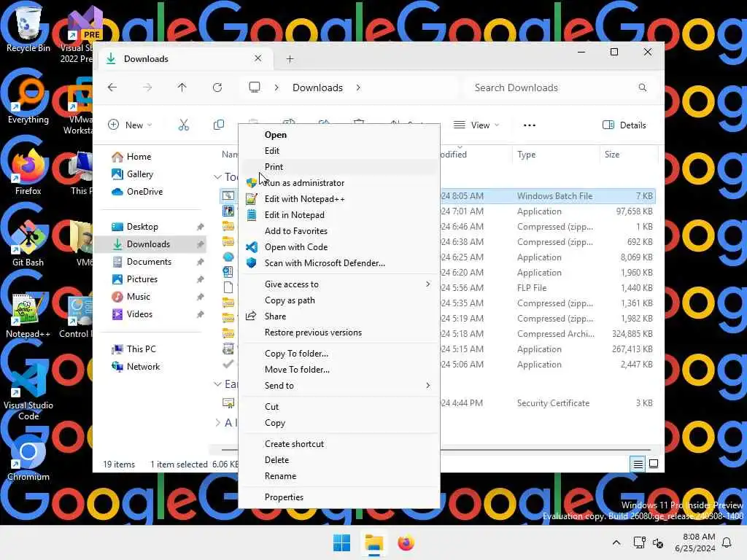The height and width of the screenshot is (560, 747).
Task: Select Print in the context menu
Action: 338,167
